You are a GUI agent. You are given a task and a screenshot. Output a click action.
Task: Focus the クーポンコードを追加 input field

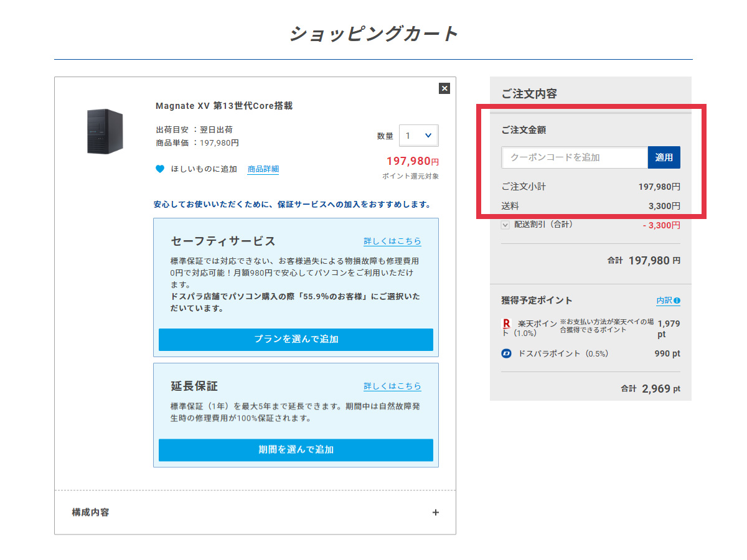point(575,157)
